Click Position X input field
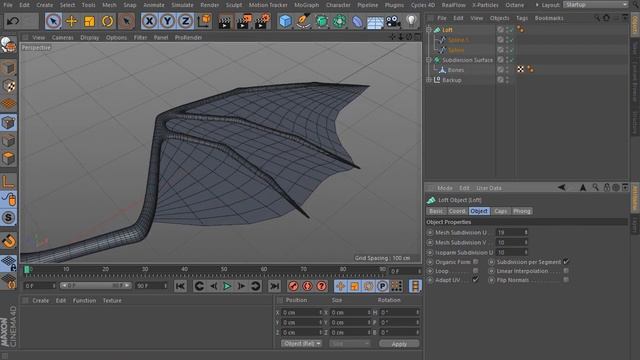This screenshot has width=640, height=360. click(x=302, y=312)
